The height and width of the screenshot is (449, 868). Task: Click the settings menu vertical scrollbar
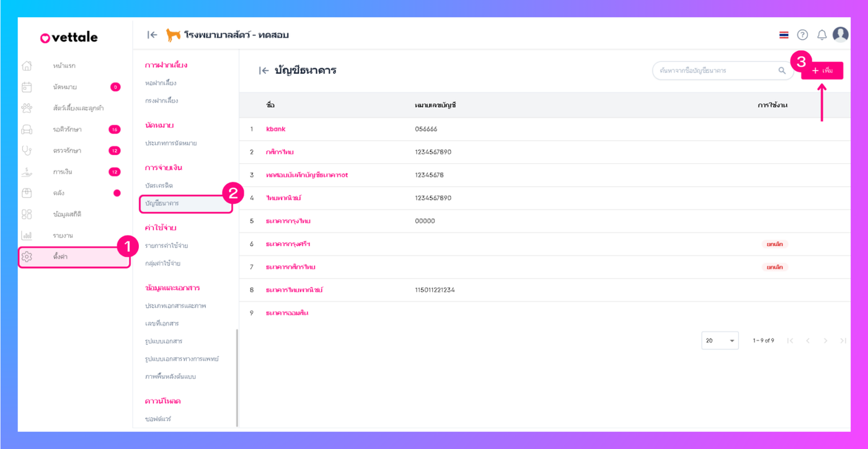click(237, 377)
